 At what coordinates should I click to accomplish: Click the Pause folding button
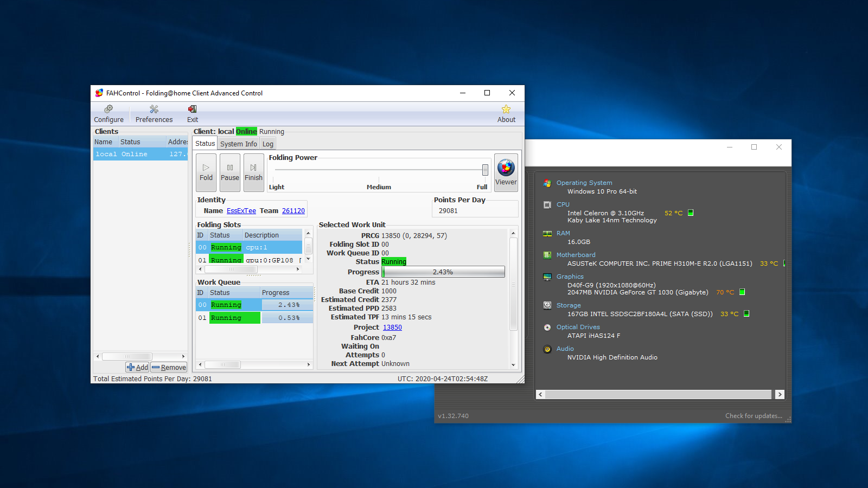coord(230,172)
